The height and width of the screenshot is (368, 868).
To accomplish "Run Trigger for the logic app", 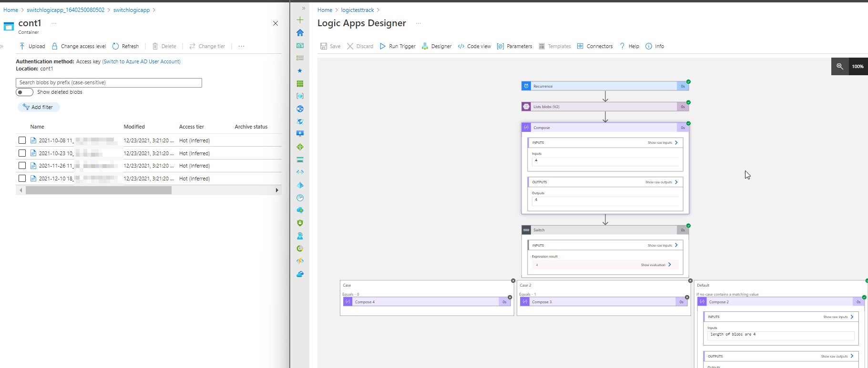I will click(x=398, y=46).
